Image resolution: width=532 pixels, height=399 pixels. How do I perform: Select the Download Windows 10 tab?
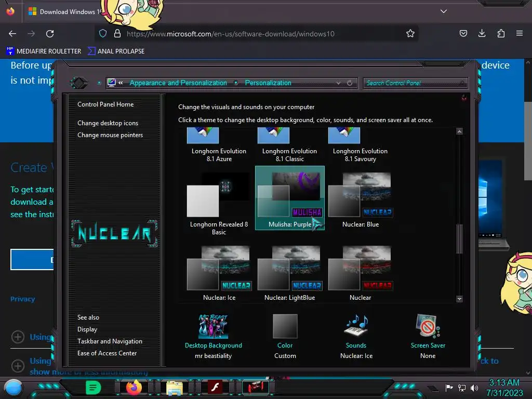click(64, 11)
